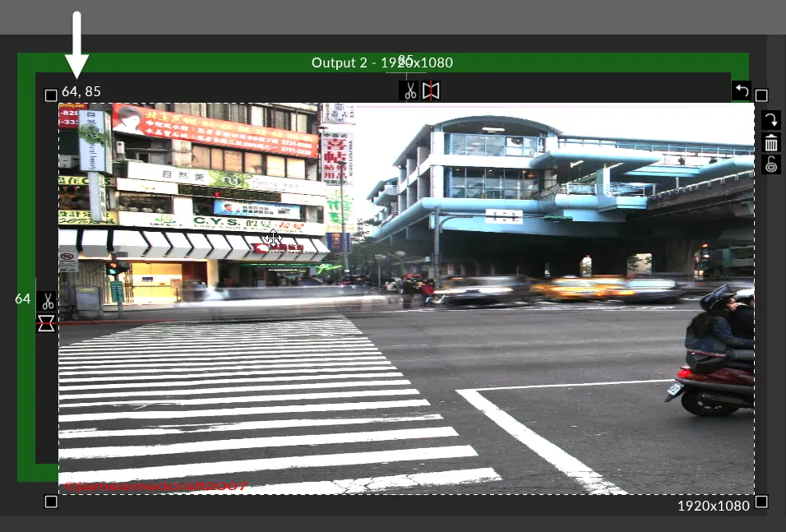Screen dimensions: 786x532
Task: Click the "85" top offset value
Action: 406,59
